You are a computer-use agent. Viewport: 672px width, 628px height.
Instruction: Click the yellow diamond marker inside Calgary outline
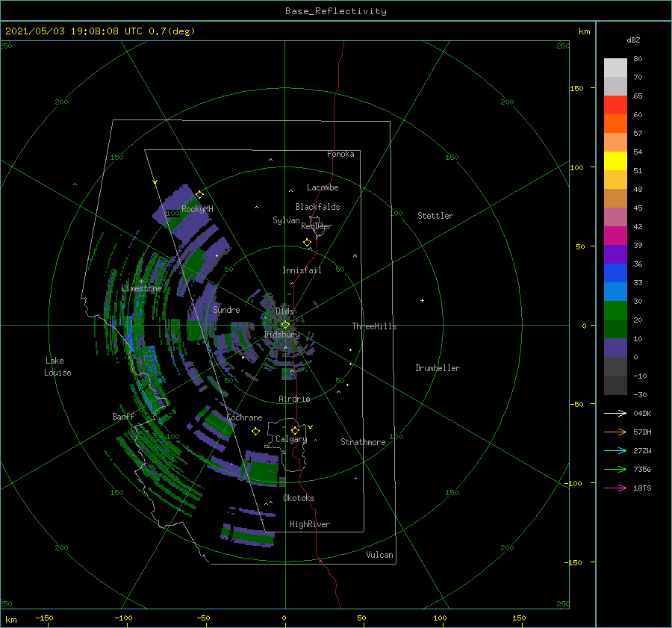tap(295, 430)
